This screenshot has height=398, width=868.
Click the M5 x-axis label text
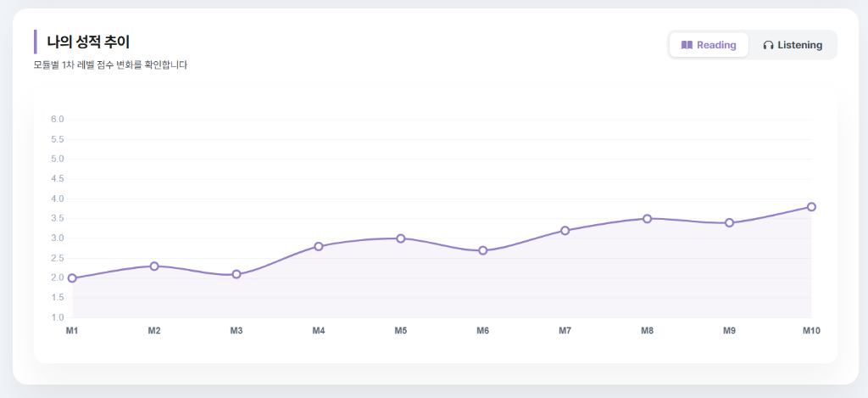coord(401,330)
